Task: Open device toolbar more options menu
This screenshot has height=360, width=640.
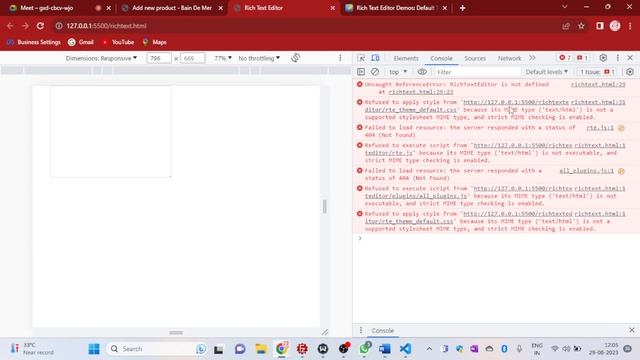Action: pos(340,58)
